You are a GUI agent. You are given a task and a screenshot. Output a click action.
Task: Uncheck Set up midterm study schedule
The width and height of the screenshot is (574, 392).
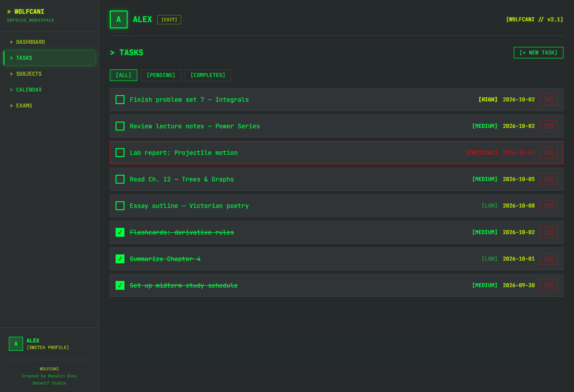tap(120, 285)
